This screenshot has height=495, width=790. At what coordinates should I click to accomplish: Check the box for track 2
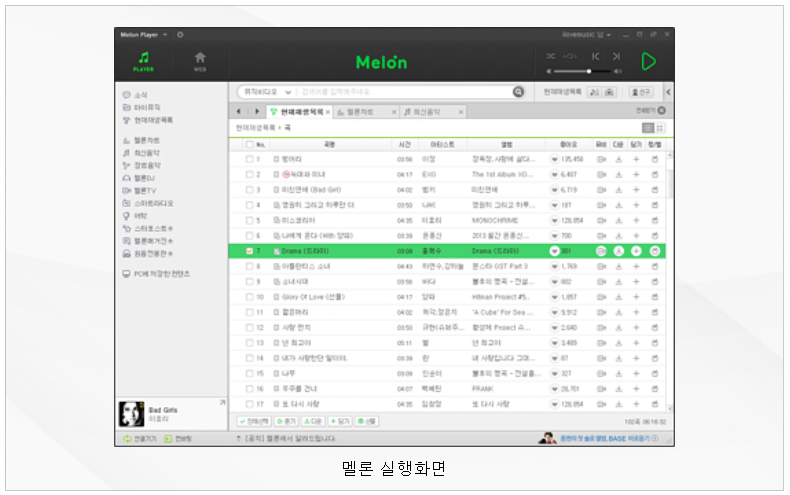[249, 174]
